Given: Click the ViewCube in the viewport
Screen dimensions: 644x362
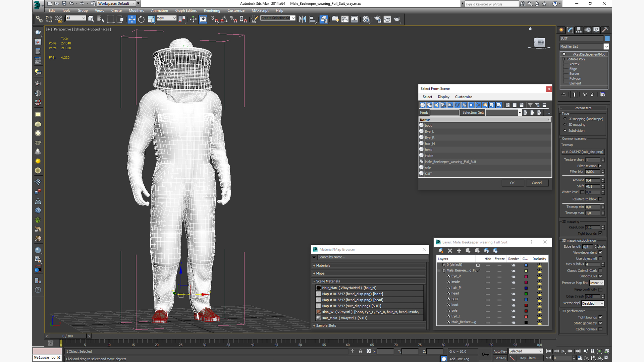Looking at the screenshot, I should [539, 43].
